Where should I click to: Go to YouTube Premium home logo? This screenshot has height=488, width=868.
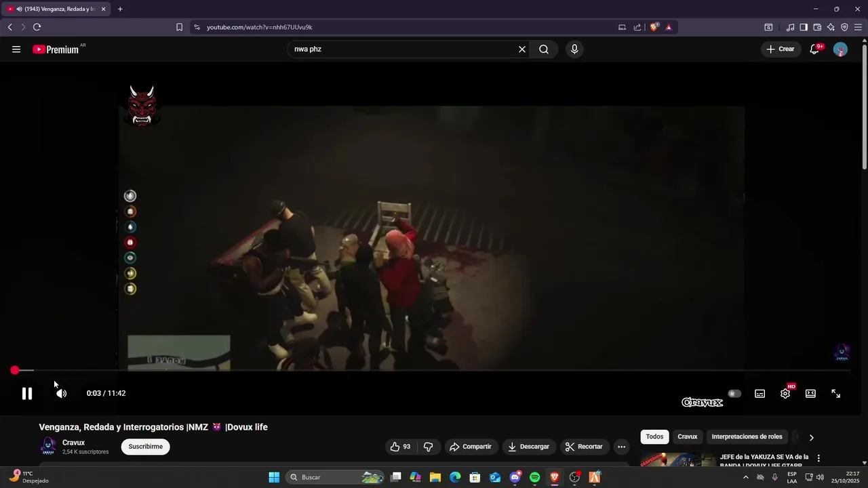tap(56, 49)
